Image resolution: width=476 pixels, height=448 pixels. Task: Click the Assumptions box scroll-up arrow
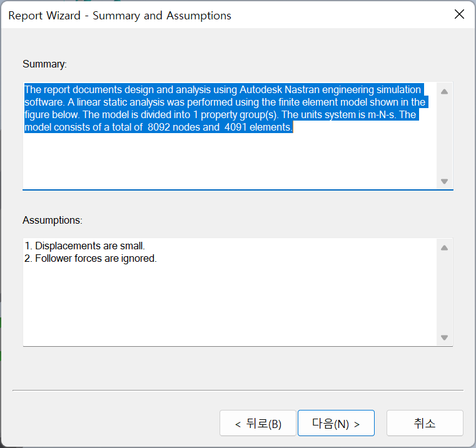[444, 248]
